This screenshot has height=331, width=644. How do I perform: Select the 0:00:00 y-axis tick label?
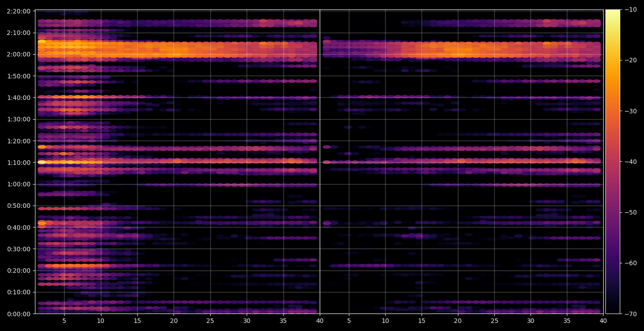tap(19, 314)
